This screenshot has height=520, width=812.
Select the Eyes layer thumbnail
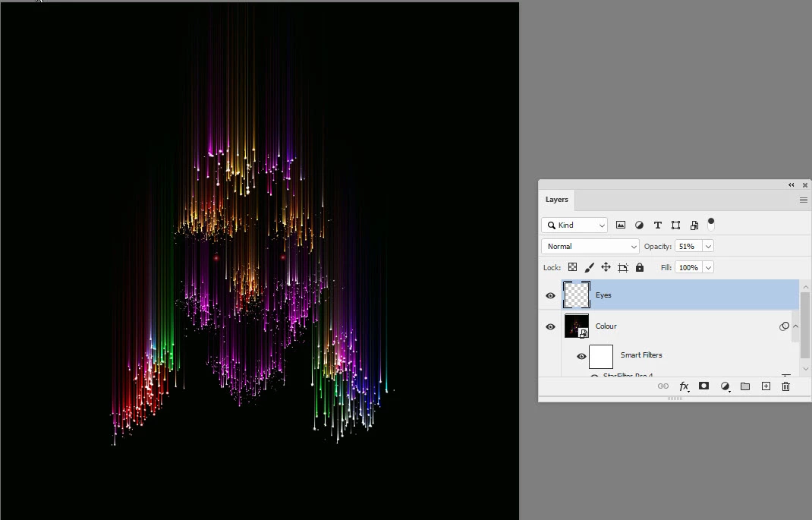point(577,295)
